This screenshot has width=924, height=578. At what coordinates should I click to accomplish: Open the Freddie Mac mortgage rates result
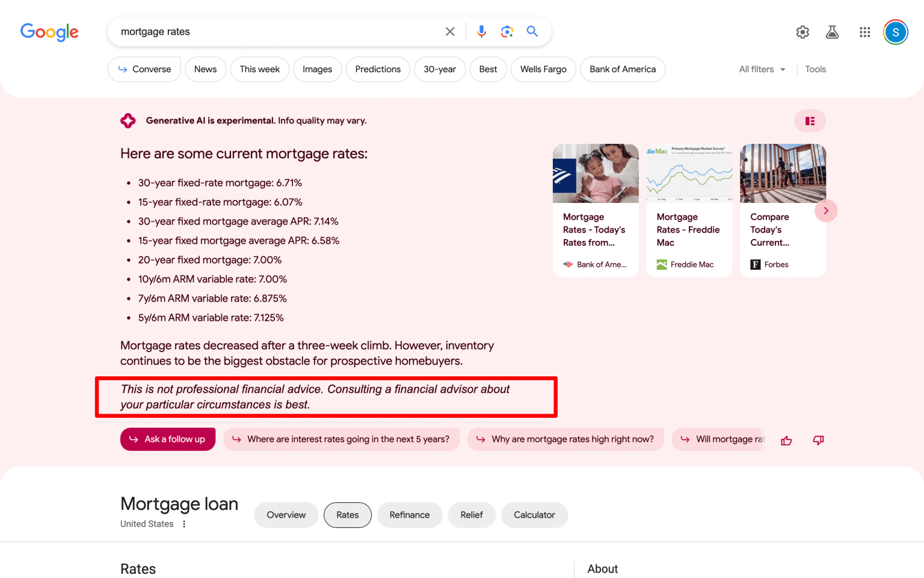(x=689, y=229)
